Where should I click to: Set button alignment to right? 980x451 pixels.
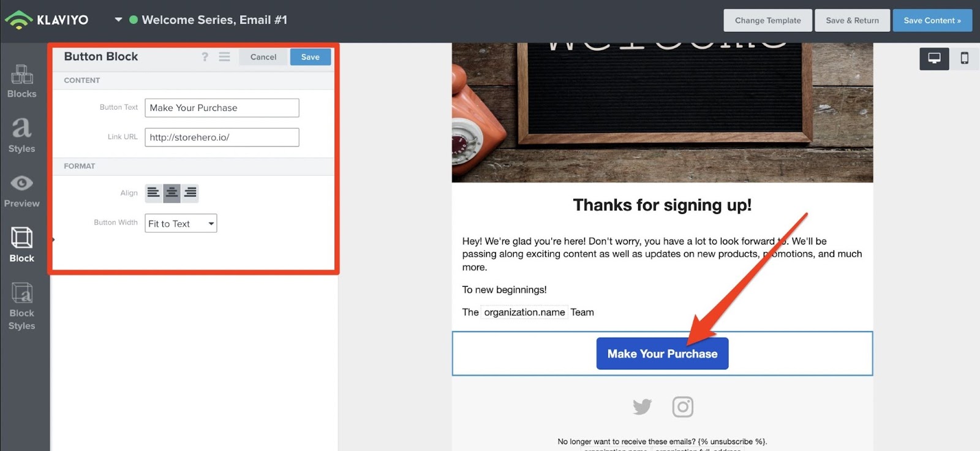[x=190, y=193]
